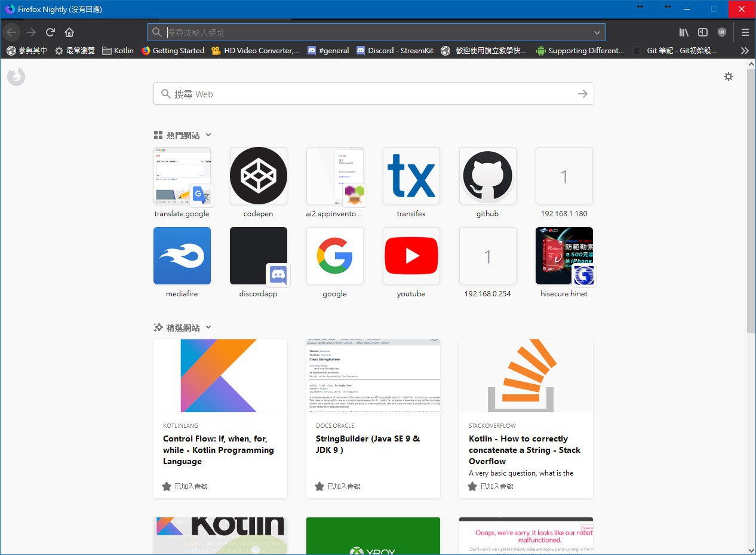
Task: Open the address bar history dropdown arrow
Action: point(597,32)
